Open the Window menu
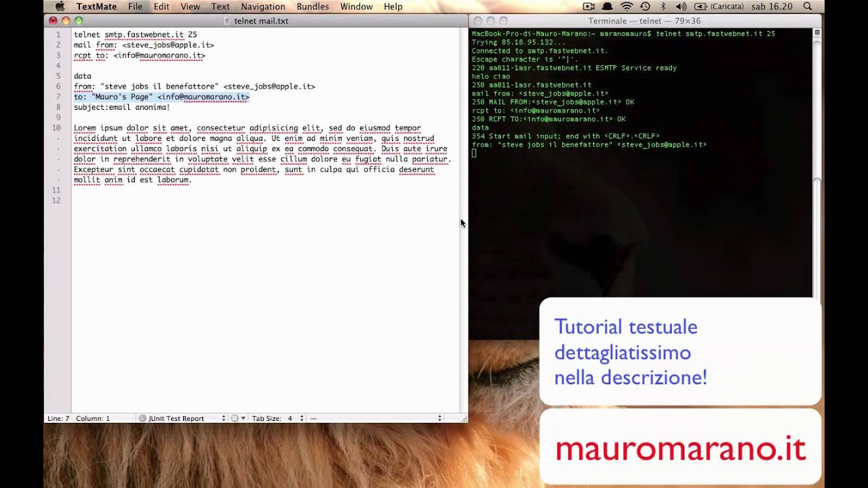Viewport: 868px width, 488px height. click(x=356, y=6)
